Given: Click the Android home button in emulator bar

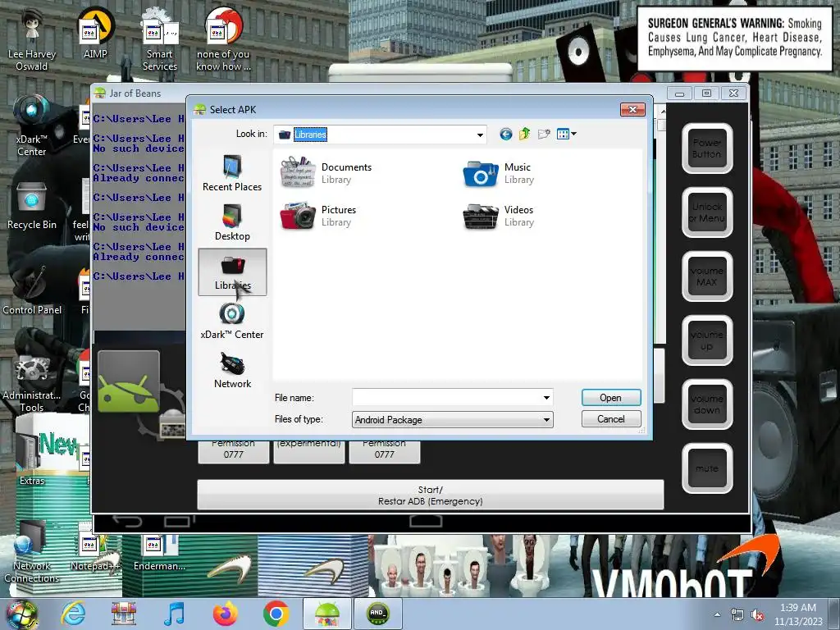Looking at the screenshot, I should [x=426, y=521].
